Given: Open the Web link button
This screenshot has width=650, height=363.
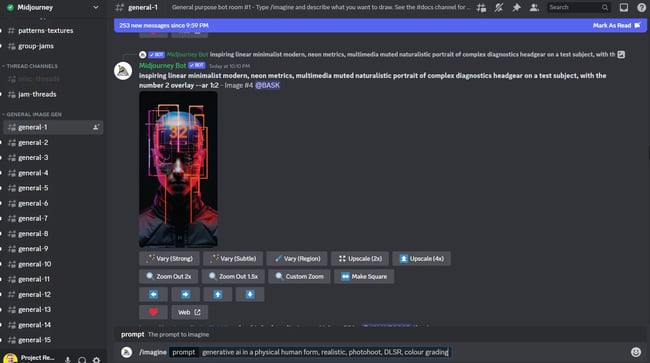Looking at the screenshot, I should click(189, 312).
